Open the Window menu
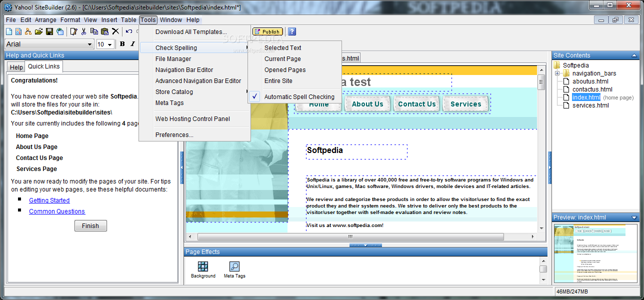 coord(171,20)
